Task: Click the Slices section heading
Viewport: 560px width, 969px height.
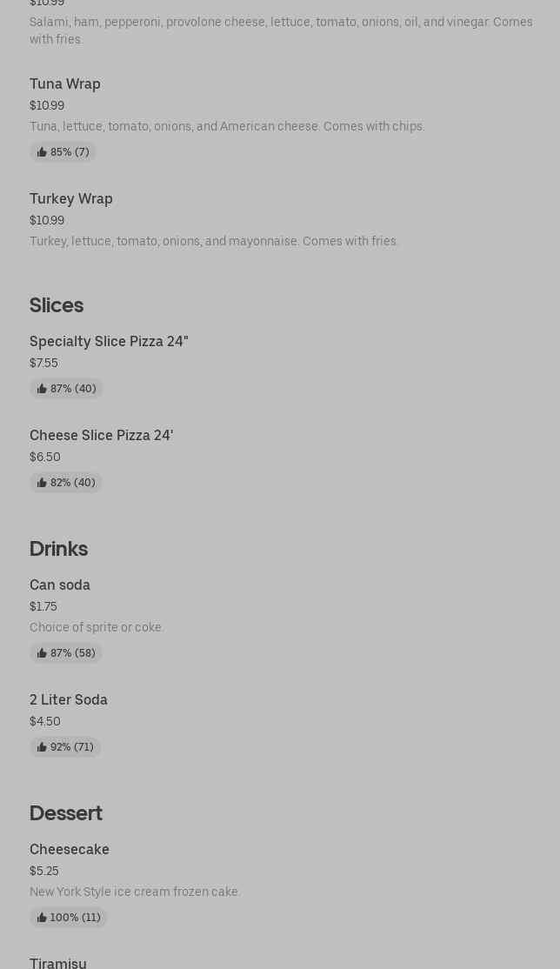Action: click(x=57, y=304)
